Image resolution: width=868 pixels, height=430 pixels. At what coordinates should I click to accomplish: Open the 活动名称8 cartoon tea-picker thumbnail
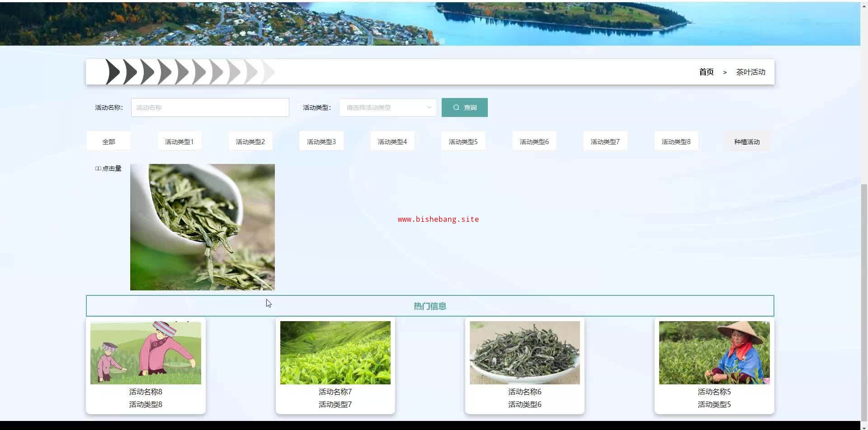(x=146, y=353)
